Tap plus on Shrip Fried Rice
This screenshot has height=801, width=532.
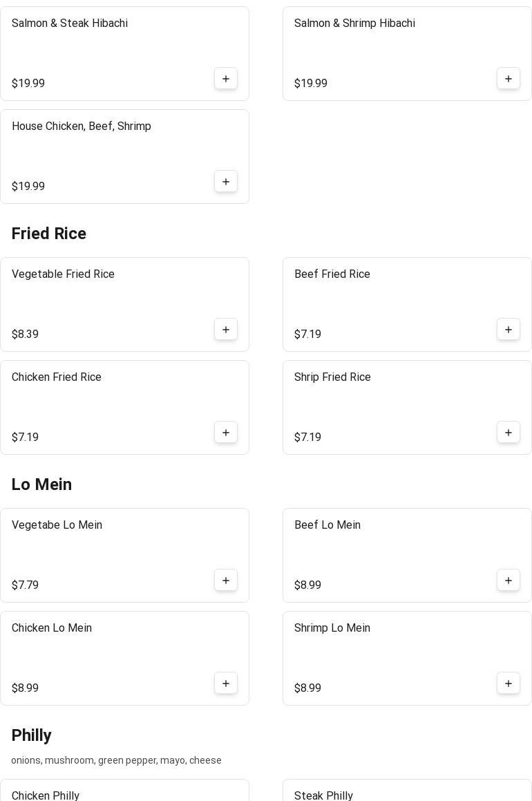[509, 433]
